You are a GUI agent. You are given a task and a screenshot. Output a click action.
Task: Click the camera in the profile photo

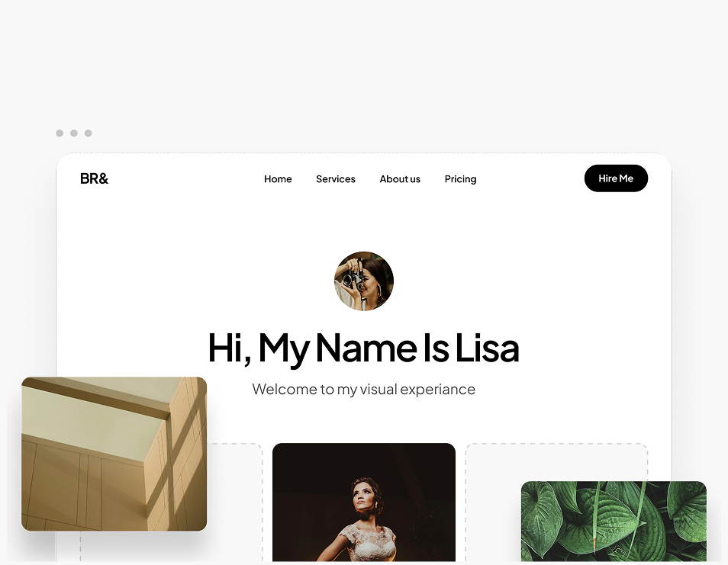(353, 280)
